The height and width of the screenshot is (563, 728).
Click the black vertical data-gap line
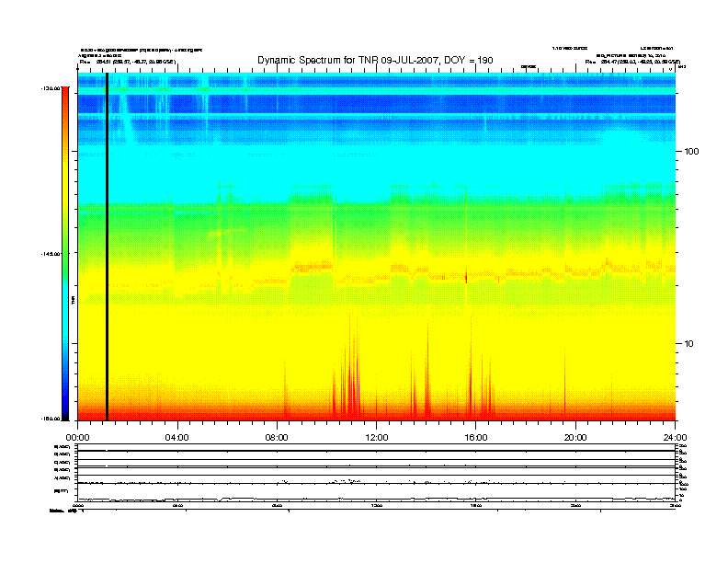coord(107,247)
